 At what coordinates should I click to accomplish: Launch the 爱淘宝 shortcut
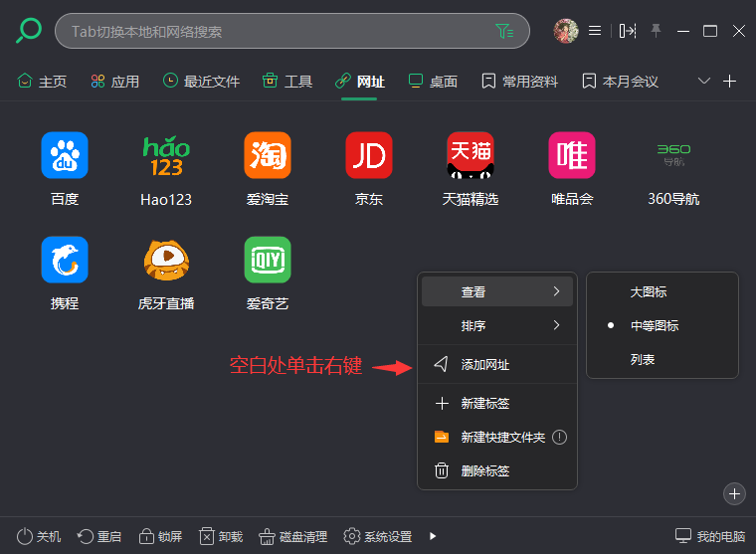click(x=268, y=169)
